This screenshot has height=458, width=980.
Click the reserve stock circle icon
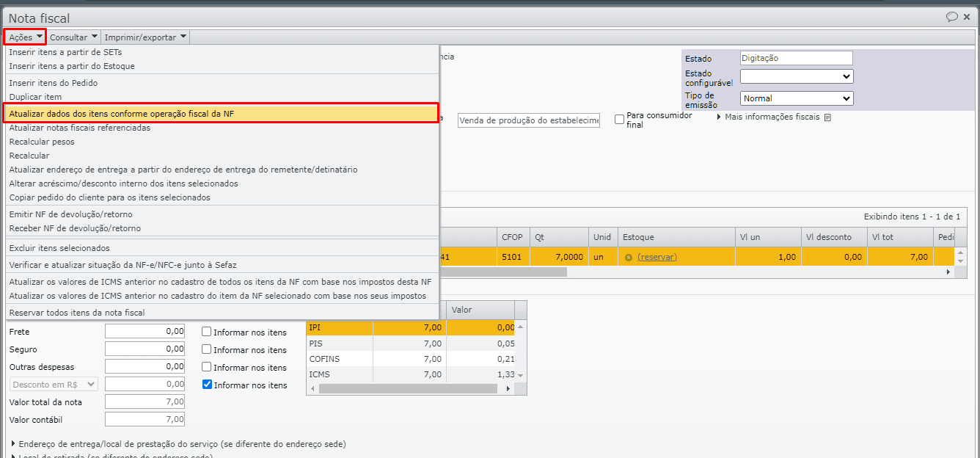(629, 257)
